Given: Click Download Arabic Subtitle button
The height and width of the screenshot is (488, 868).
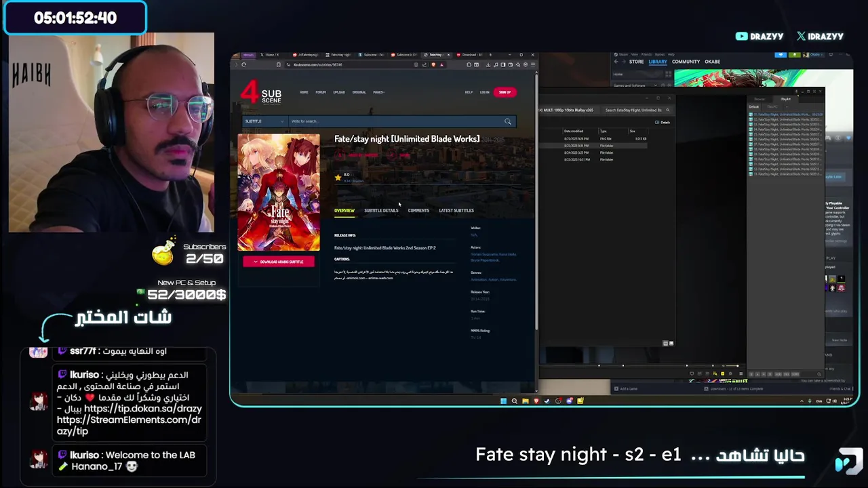Looking at the screenshot, I should coord(279,262).
